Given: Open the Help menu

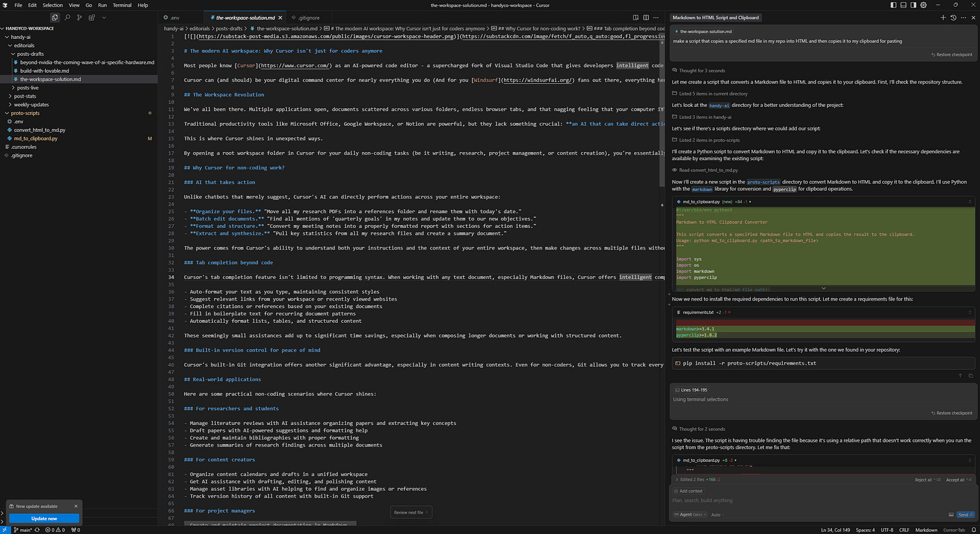Looking at the screenshot, I should [x=143, y=5].
